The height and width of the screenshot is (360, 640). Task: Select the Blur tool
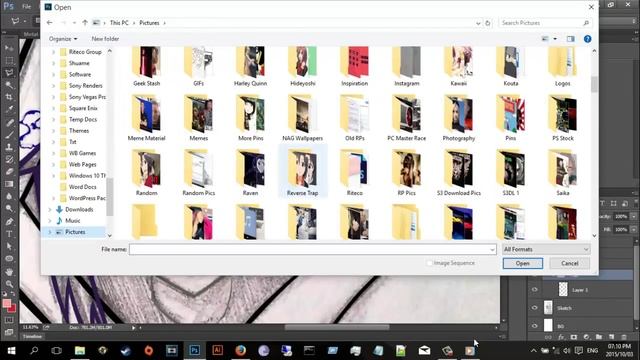tap(9, 196)
